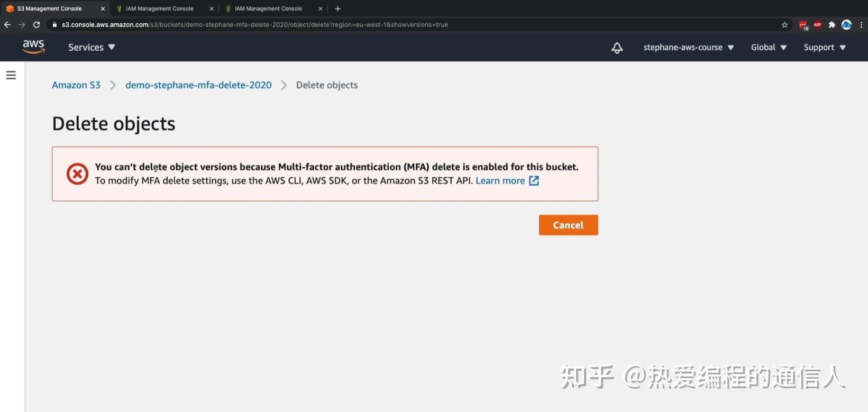Click the ABP adblock extension icon

click(x=818, y=24)
